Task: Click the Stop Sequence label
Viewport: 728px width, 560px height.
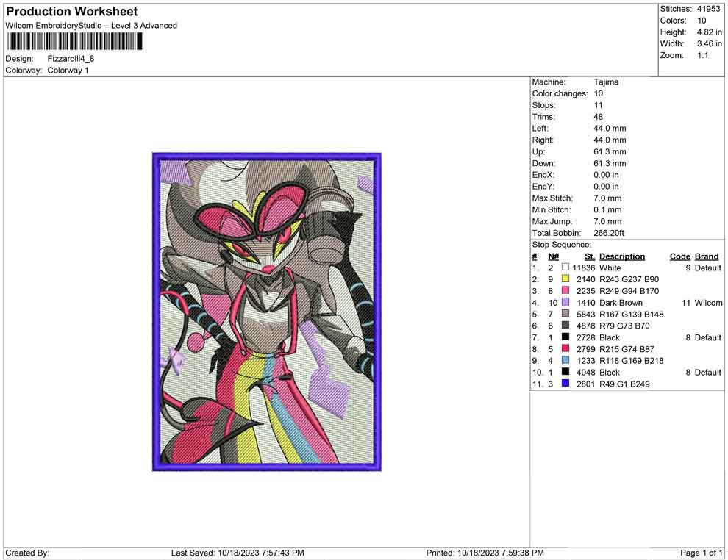Action: (x=561, y=245)
